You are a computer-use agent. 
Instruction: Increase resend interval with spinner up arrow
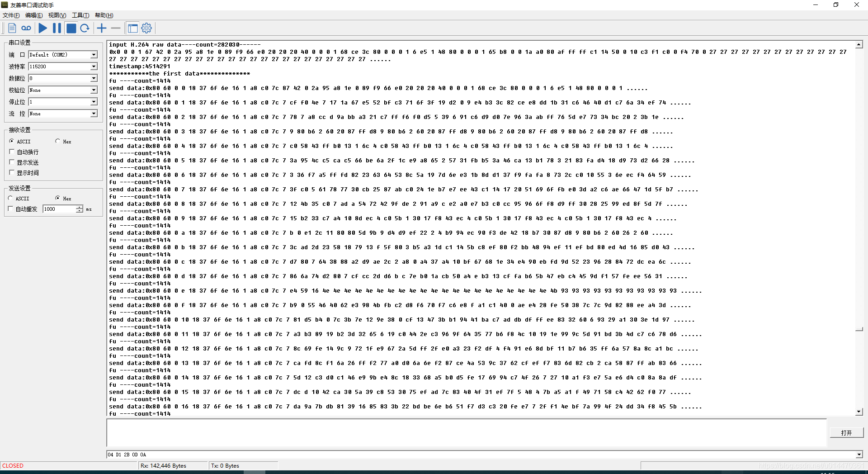click(80, 207)
